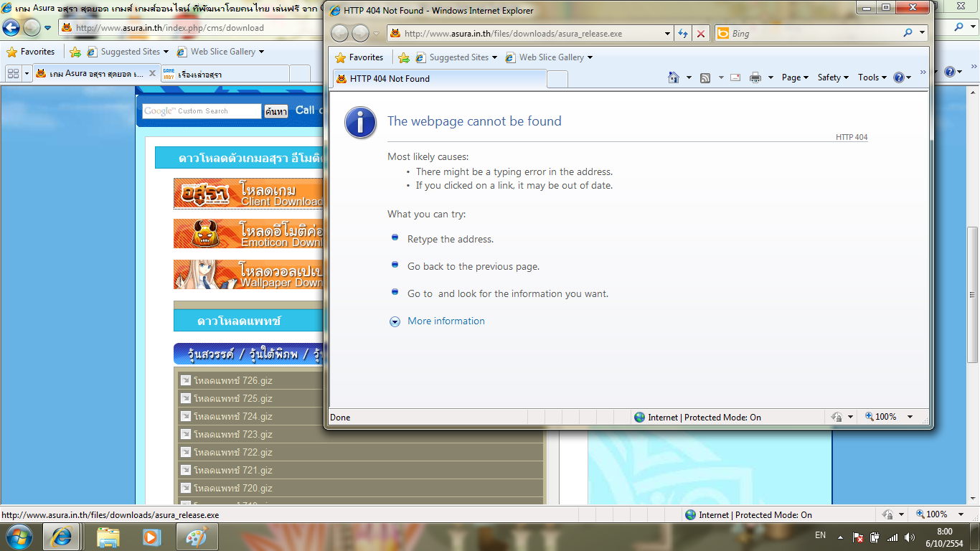Click the Paint icon in the taskbar

(x=195, y=537)
